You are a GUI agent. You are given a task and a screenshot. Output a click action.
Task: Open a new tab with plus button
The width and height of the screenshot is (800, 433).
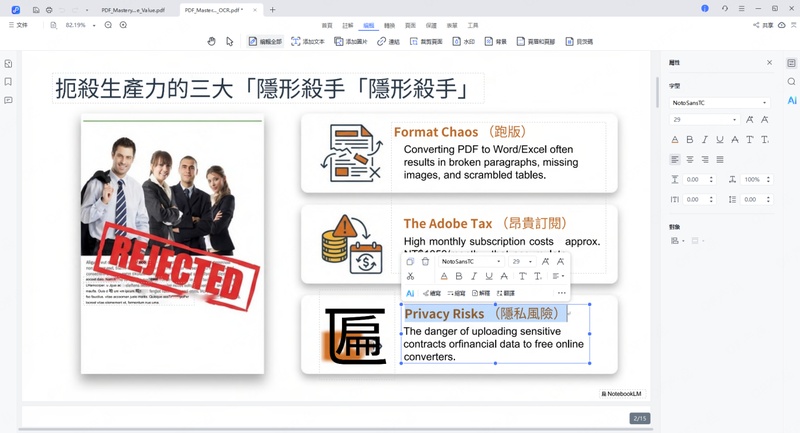(272, 10)
